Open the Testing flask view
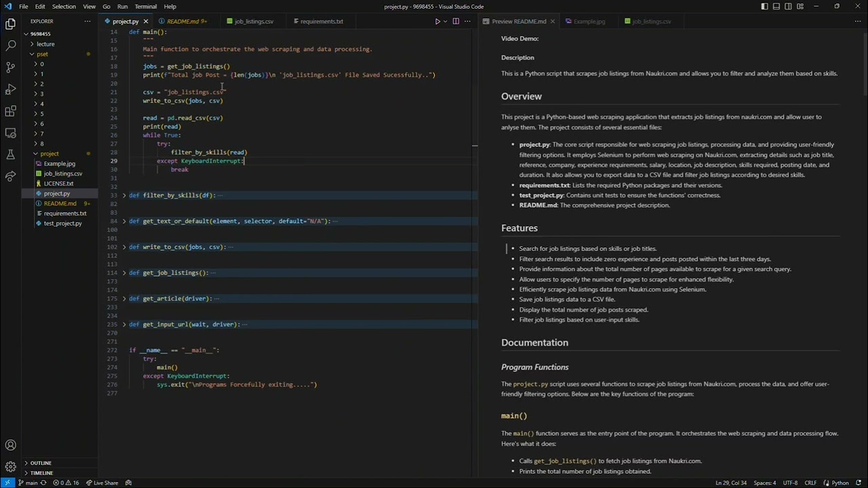Image resolution: width=868 pixels, height=488 pixels. pos(10,155)
